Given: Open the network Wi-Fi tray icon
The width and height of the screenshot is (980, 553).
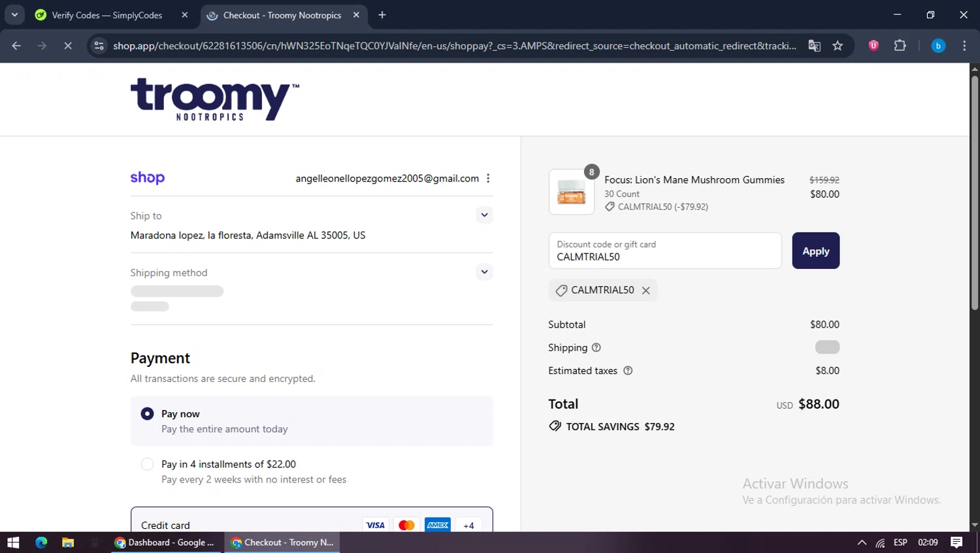Looking at the screenshot, I should tap(880, 543).
